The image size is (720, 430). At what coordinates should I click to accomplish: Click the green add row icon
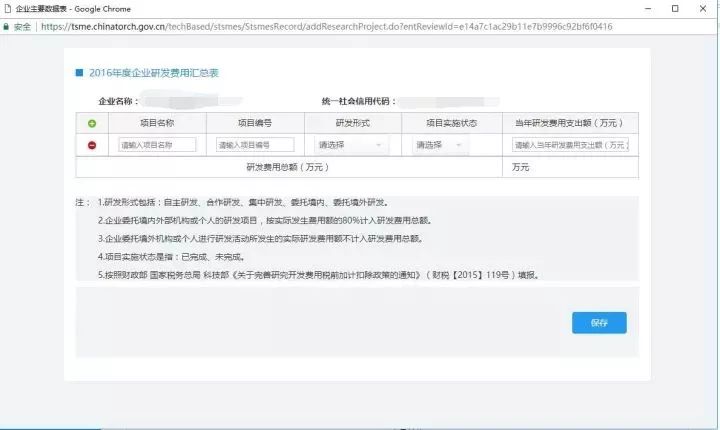pyautogui.click(x=92, y=123)
